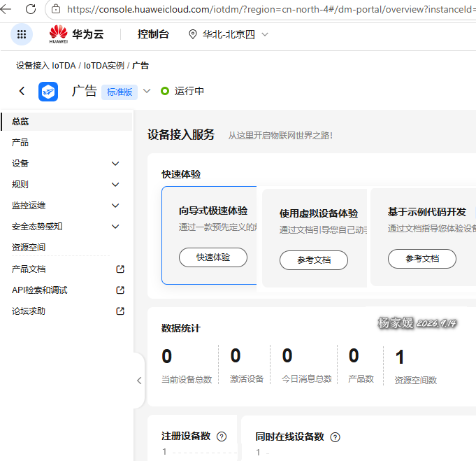The height and width of the screenshot is (461, 476).
Task: Click the location pin icon by the region
Action: point(193,34)
